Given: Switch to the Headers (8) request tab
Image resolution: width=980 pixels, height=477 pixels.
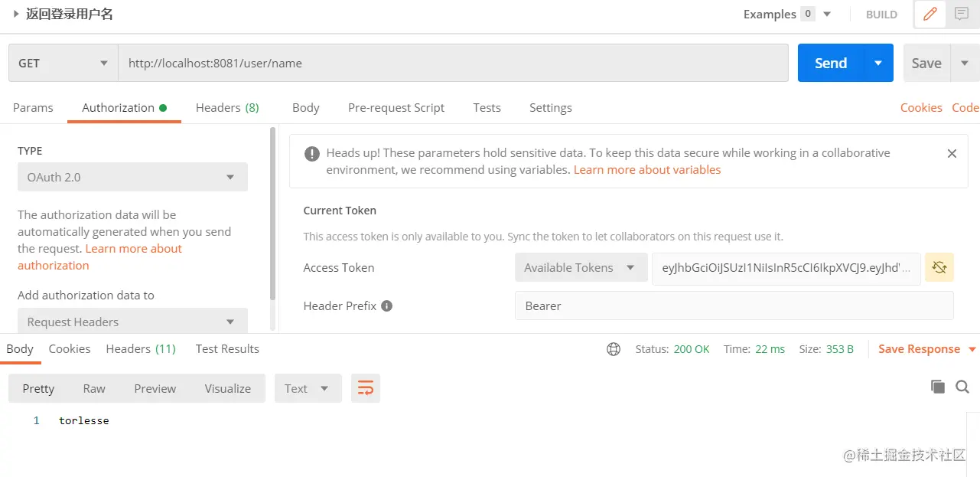Looking at the screenshot, I should pyautogui.click(x=227, y=108).
